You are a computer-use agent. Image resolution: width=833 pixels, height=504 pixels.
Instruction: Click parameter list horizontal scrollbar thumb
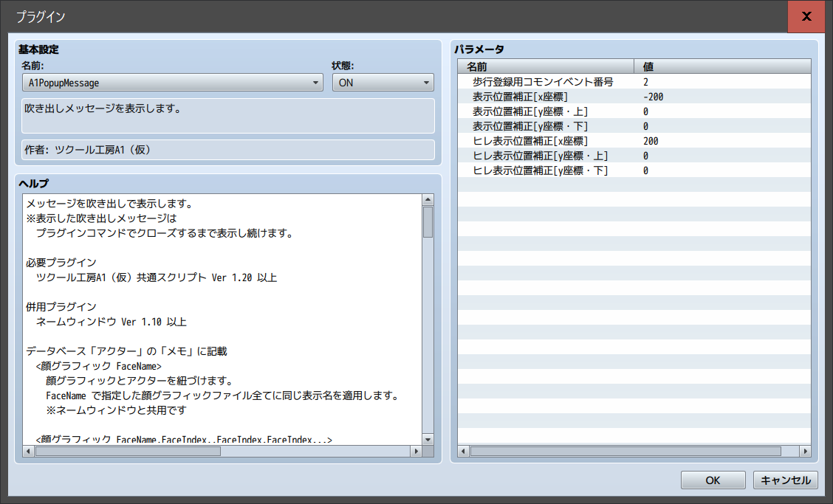[625, 452]
